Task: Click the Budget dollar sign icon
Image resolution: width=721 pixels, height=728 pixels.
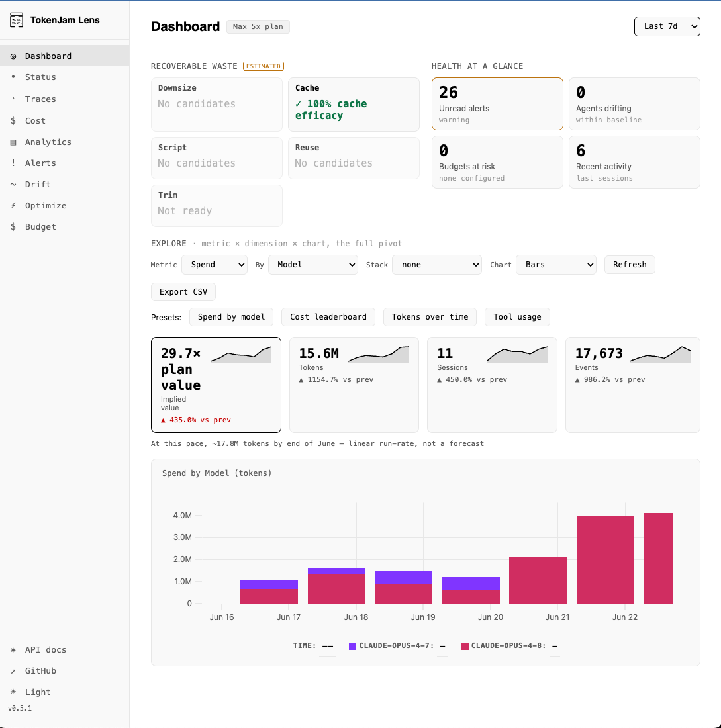Action: [13, 226]
